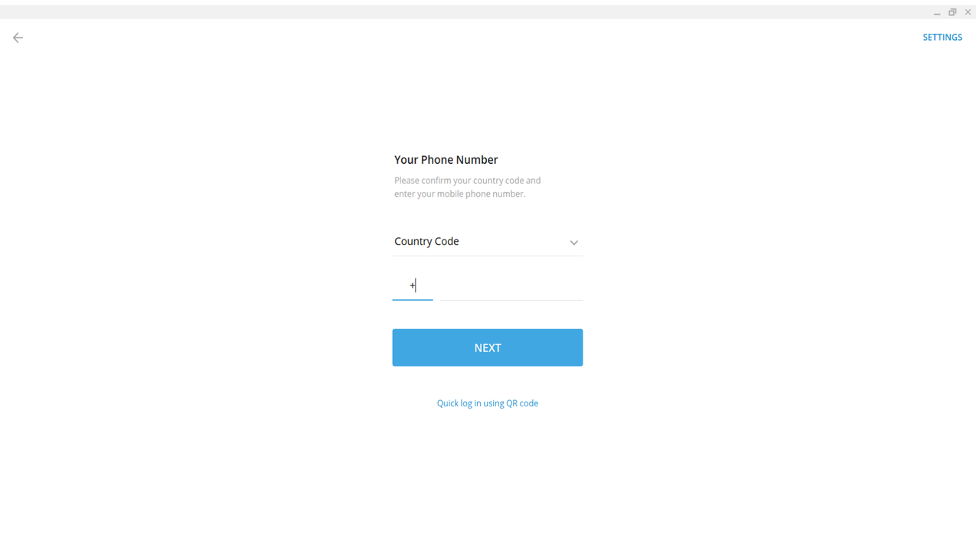The height and width of the screenshot is (551, 980).
Task: Open the Country Code selector label
Action: 426,241
